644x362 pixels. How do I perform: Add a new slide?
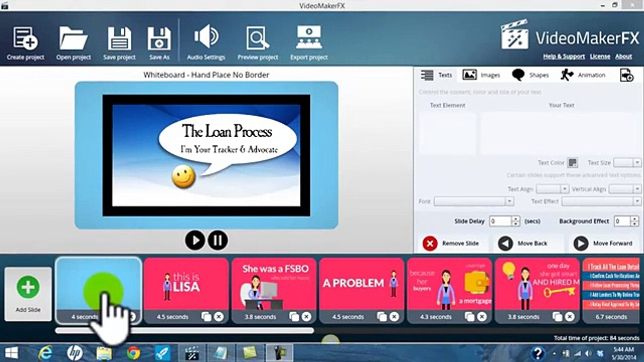tap(28, 294)
